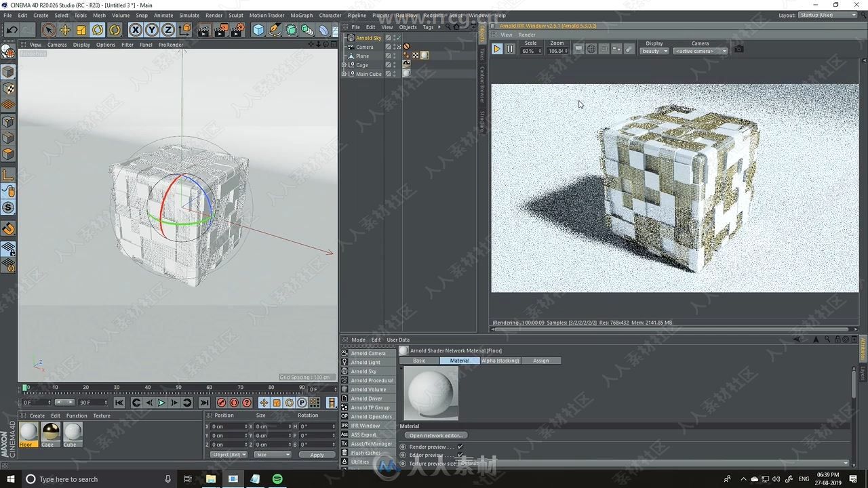
Task: Click the Undo arrow in the top toolbar
Action: 12,30
